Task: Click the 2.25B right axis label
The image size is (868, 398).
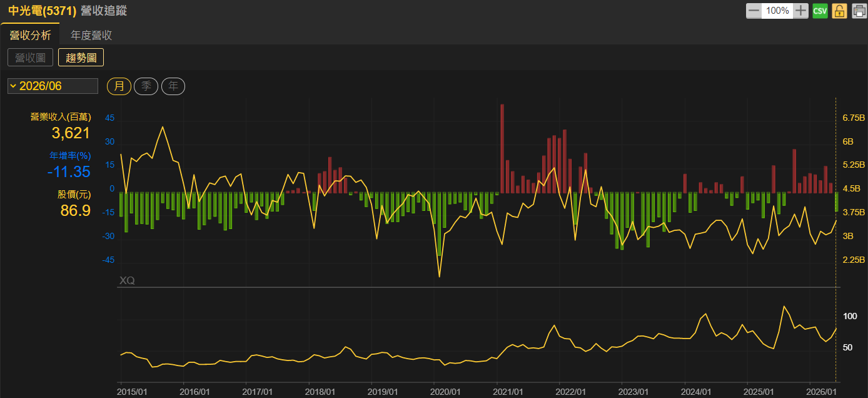Action: (x=853, y=260)
